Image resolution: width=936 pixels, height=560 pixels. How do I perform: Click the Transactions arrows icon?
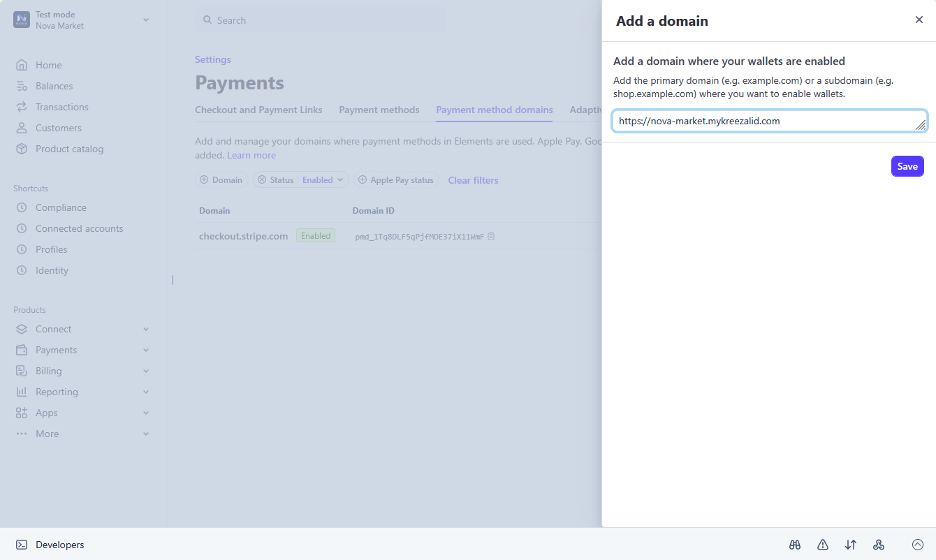tap(22, 107)
